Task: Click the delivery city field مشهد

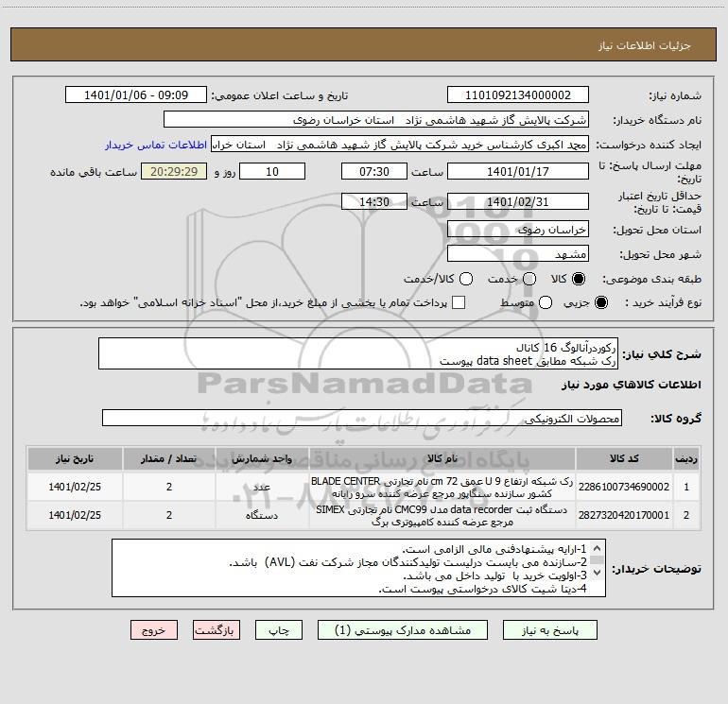Action: coord(518,254)
